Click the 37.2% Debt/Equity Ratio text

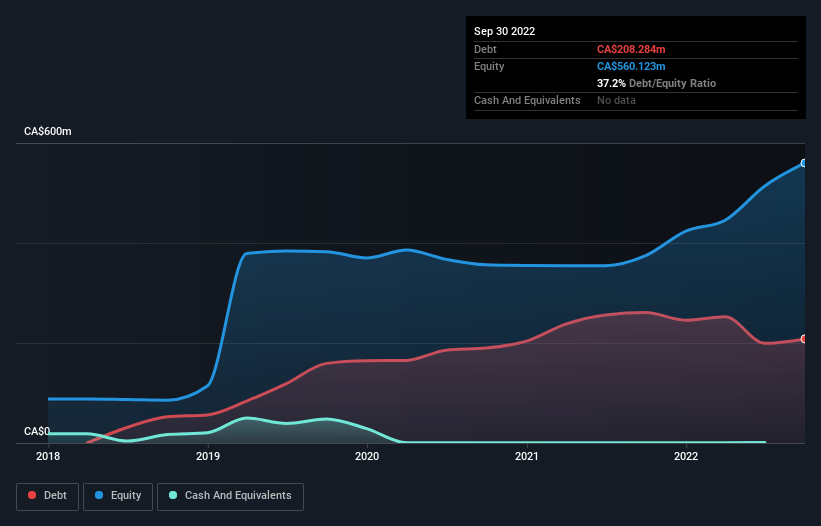[x=656, y=83]
